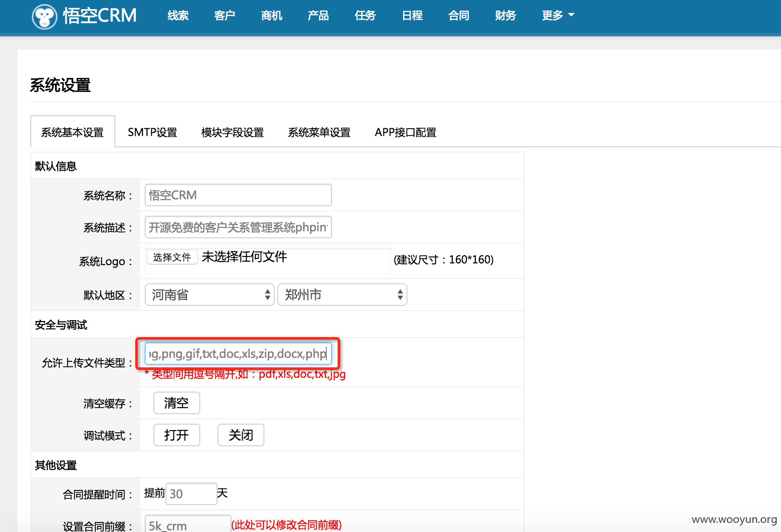Open the 线索 menu item
The image size is (781, 532).
(x=178, y=16)
